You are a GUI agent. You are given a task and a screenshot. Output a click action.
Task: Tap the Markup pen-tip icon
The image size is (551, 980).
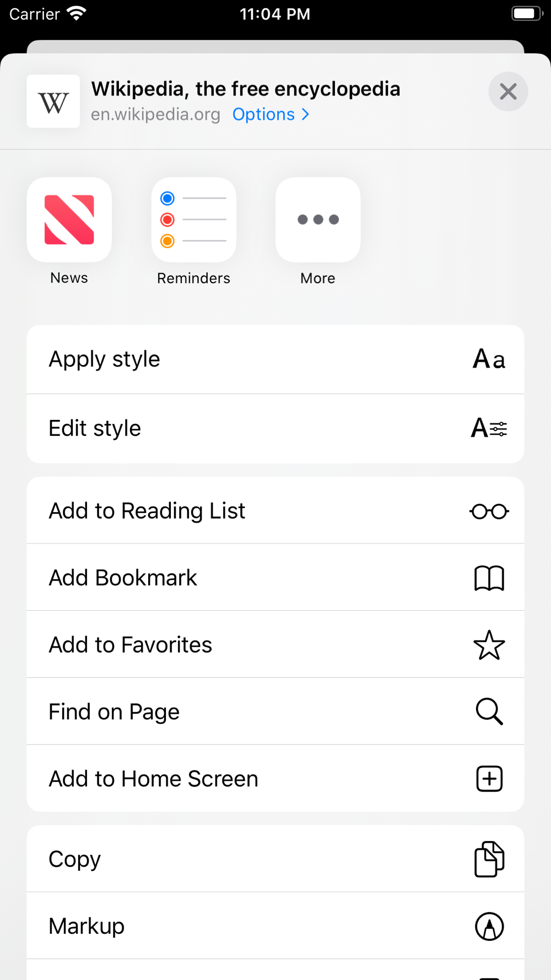pos(489,926)
